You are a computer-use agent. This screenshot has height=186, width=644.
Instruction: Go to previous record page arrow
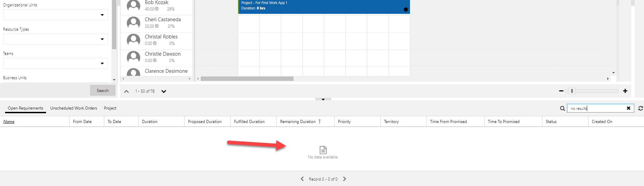302,179
